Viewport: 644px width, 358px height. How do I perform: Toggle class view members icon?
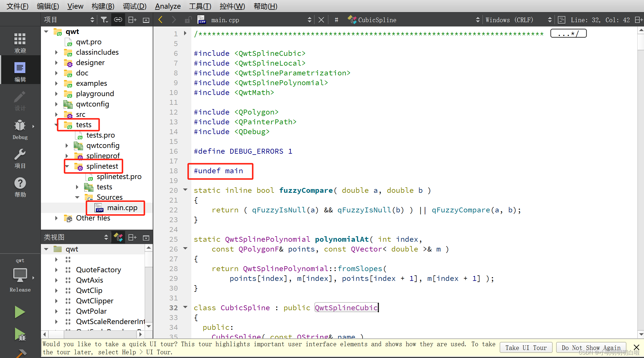[x=118, y=237]
